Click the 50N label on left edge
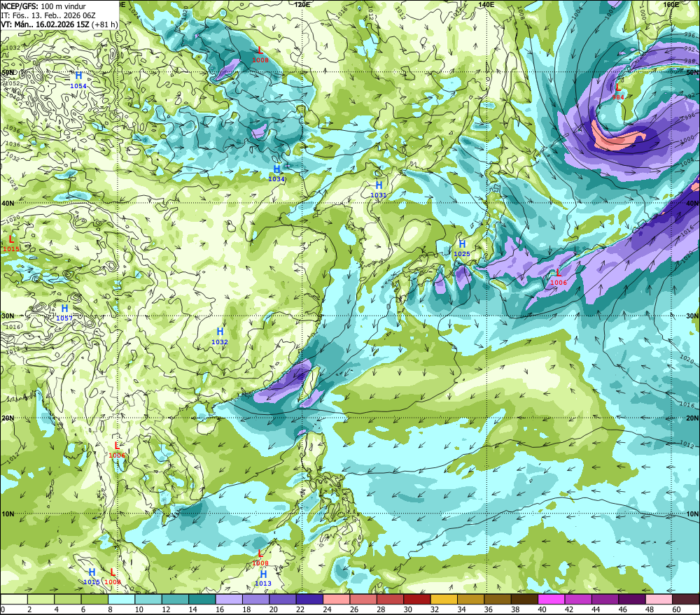The image size is (700, 615). (8, 72)
